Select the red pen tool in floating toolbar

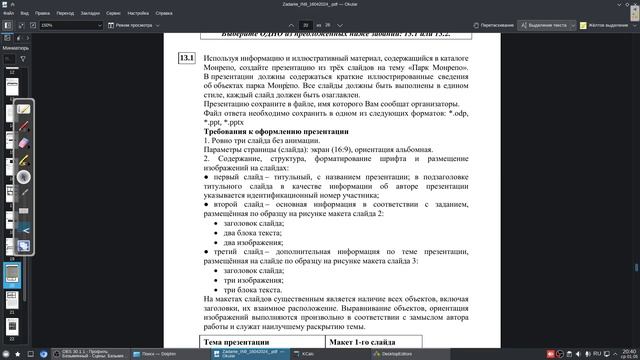24,126
